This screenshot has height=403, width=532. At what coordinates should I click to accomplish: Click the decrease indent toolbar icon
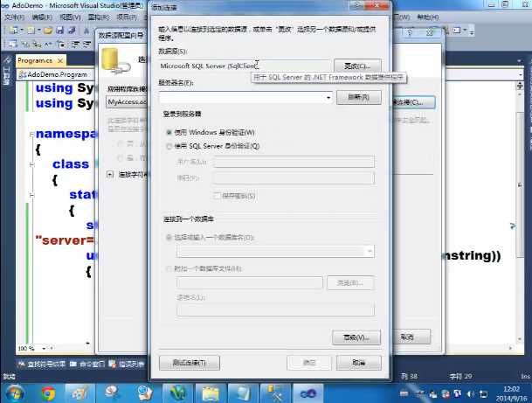tap(76, 44)
